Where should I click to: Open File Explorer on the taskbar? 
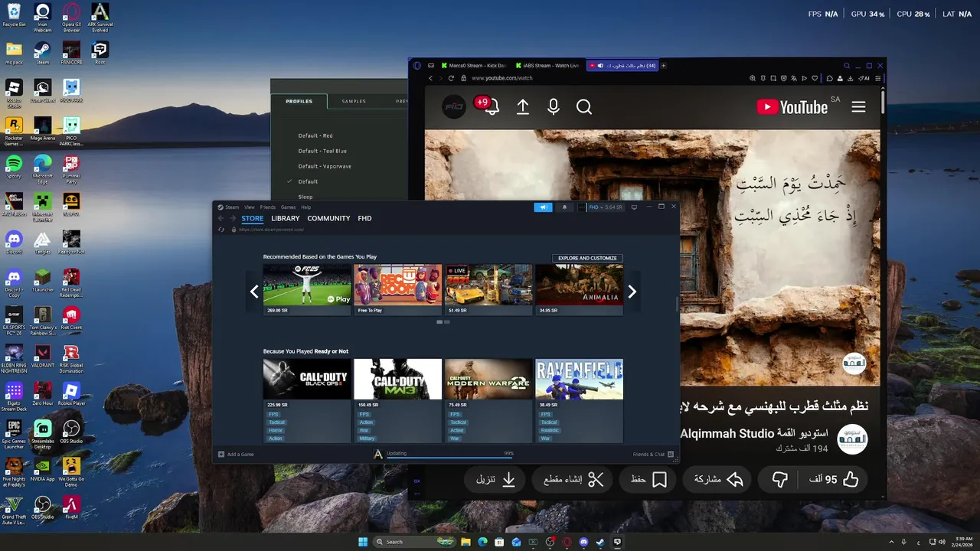coord(465,542)
